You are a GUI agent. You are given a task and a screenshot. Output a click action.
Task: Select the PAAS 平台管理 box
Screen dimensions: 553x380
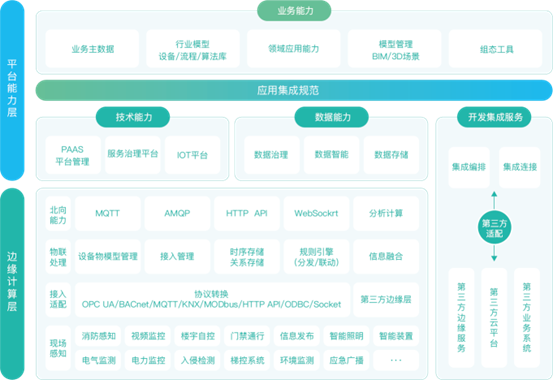(73, 155)
